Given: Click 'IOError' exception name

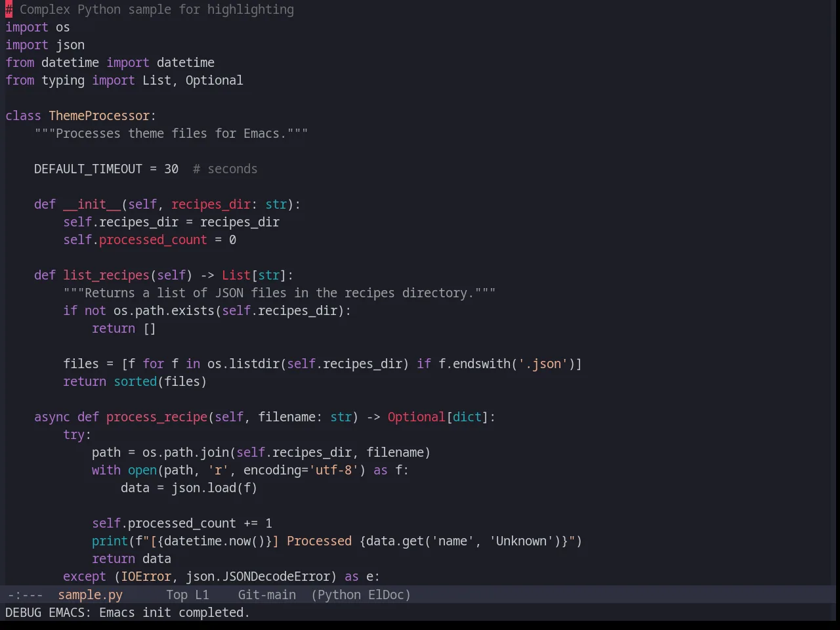Looking at the screenshot, I should pyautogui.click(x=146, y=576).
